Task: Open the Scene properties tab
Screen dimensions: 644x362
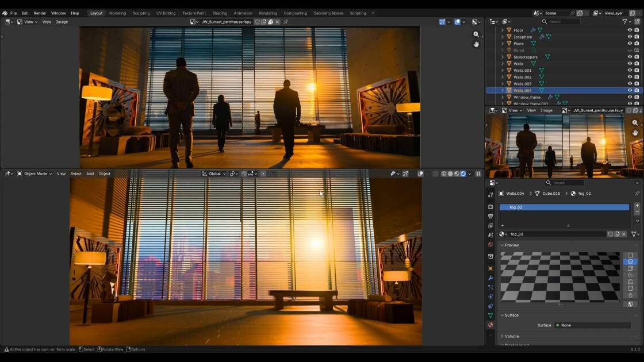Action: (x=490, y=235)
